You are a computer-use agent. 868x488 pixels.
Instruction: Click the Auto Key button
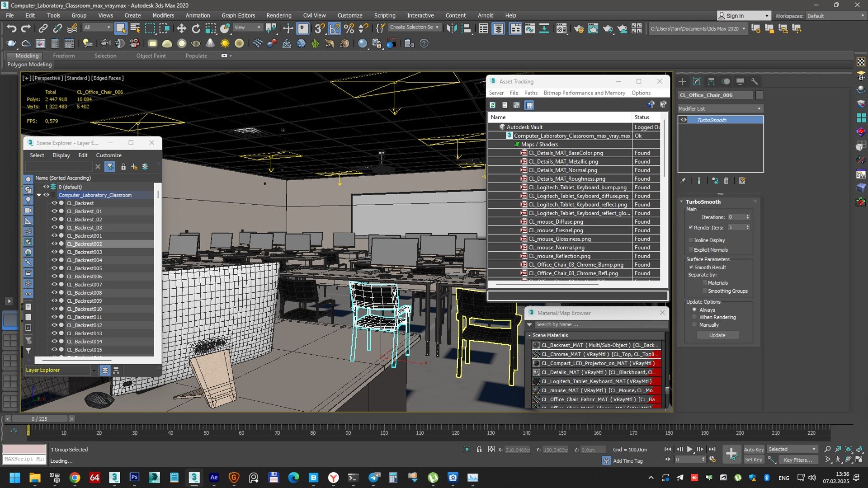pyautogui.click(x=754, y=449)
